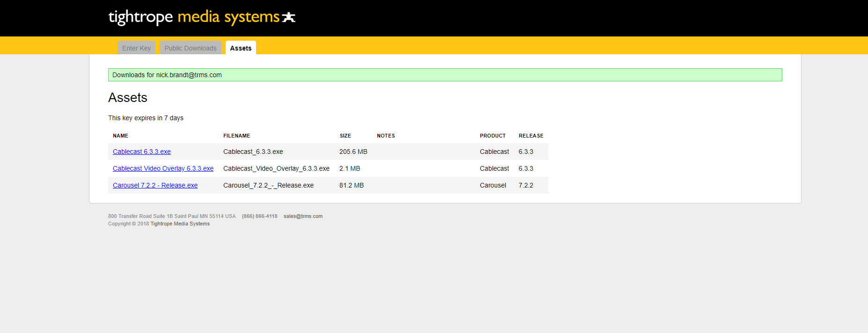The image size is (868, 333).
Task: Click the SIZE column header
Action: click(x=346, y=136)
